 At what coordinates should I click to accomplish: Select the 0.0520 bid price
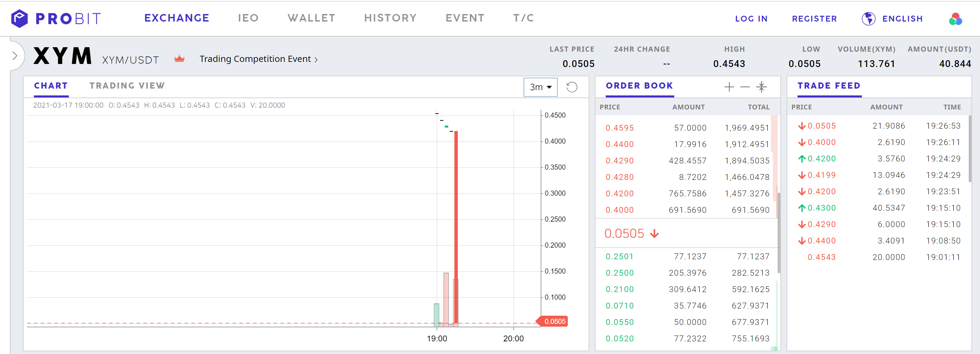tap(619, 338)
